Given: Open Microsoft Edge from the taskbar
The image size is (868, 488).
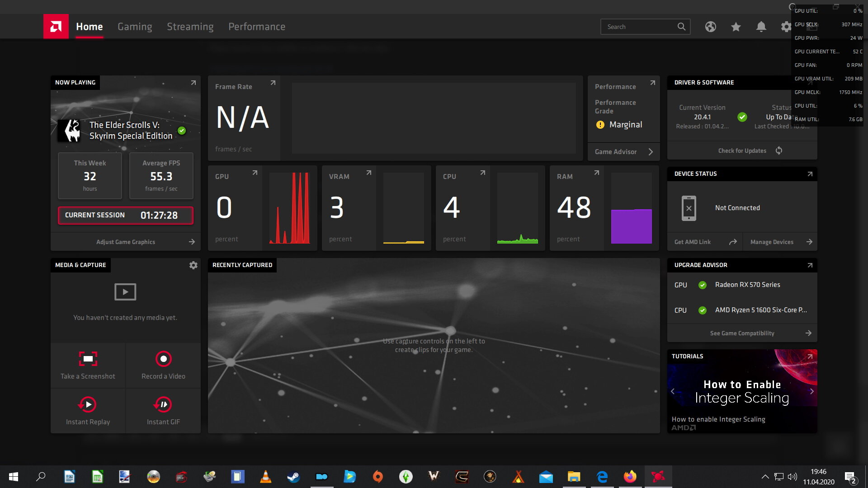Looking at the screenshot, I should pos(602,477).
